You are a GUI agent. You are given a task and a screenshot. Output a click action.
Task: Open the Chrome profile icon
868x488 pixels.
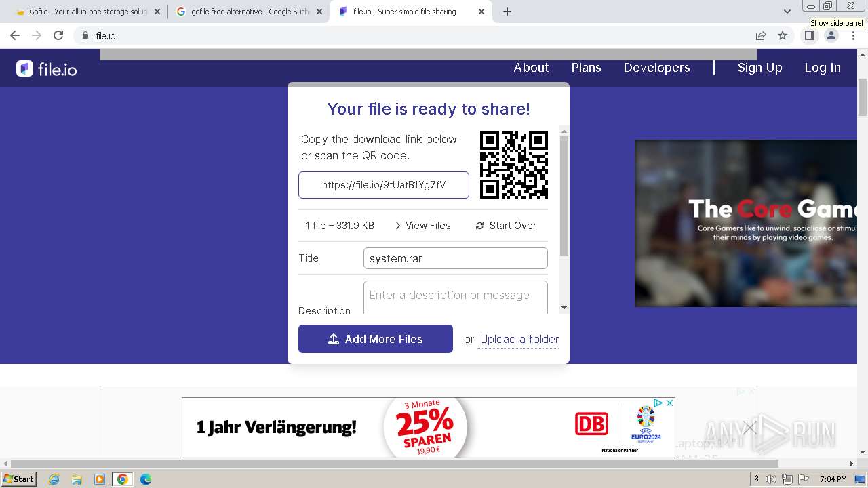831,35
